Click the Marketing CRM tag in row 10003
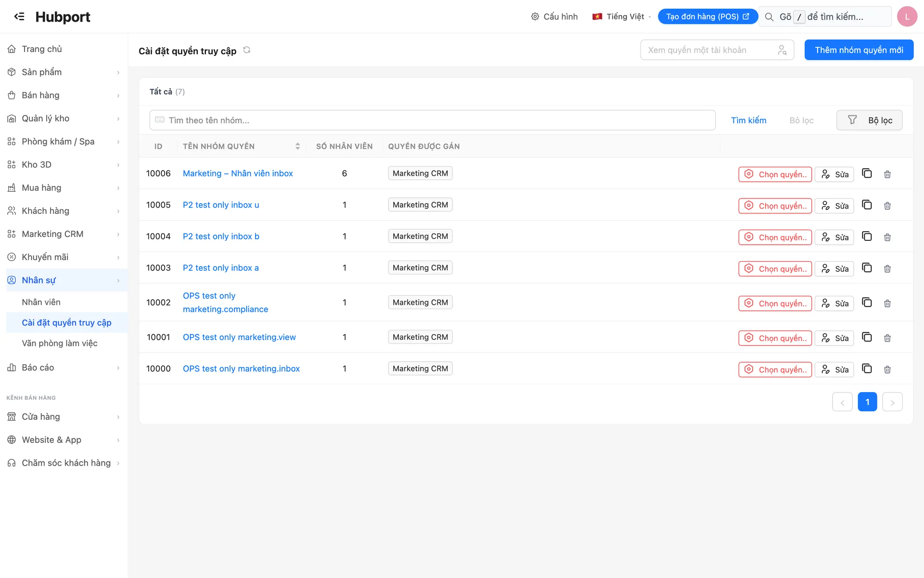Image resolution: width=924 pixels, height=578 pixels. (x=420, y=268)
